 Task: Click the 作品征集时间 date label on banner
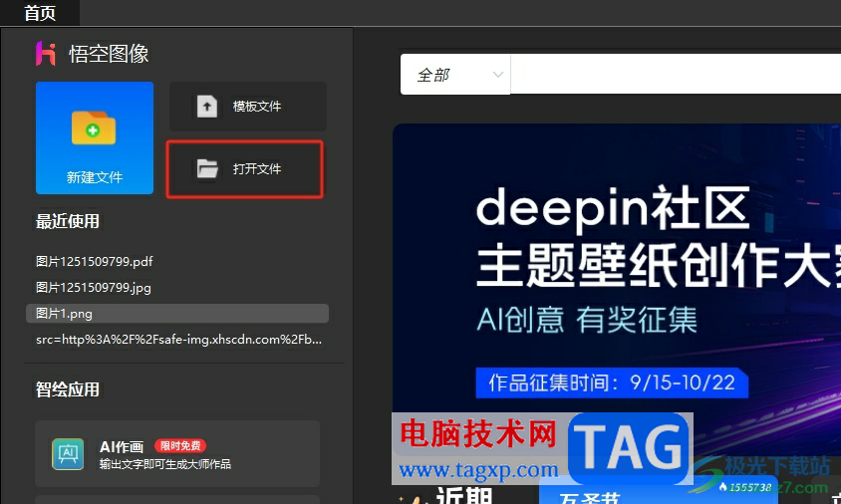612,382
